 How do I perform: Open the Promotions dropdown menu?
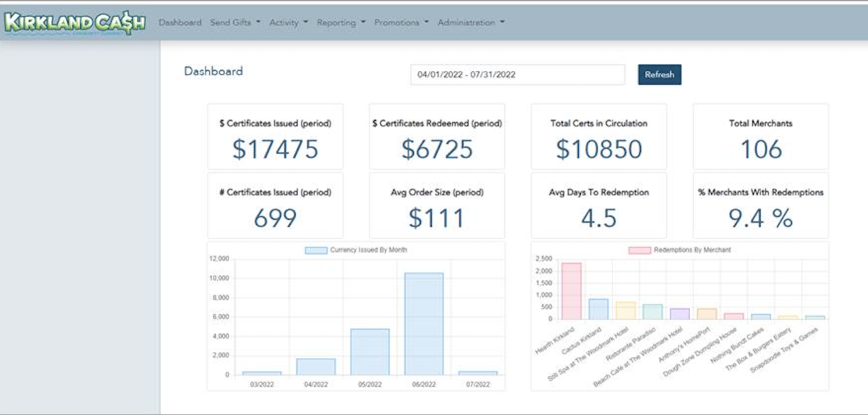click(401, 22)
